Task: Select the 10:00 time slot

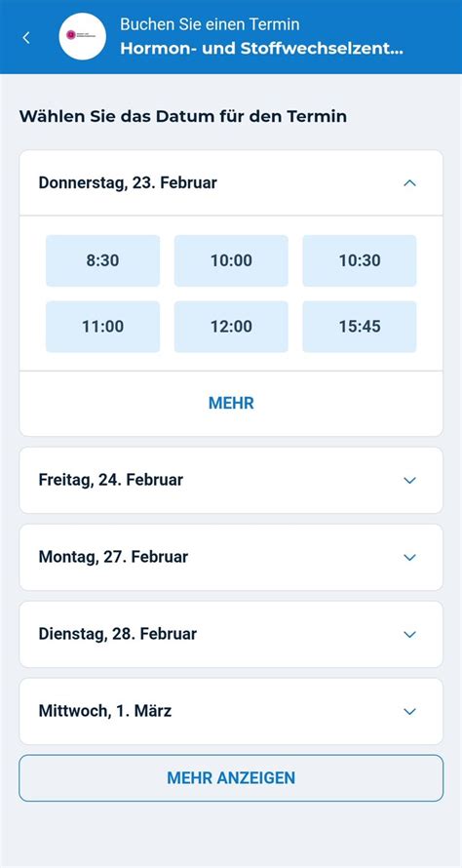Action: [x=231, y=260]
